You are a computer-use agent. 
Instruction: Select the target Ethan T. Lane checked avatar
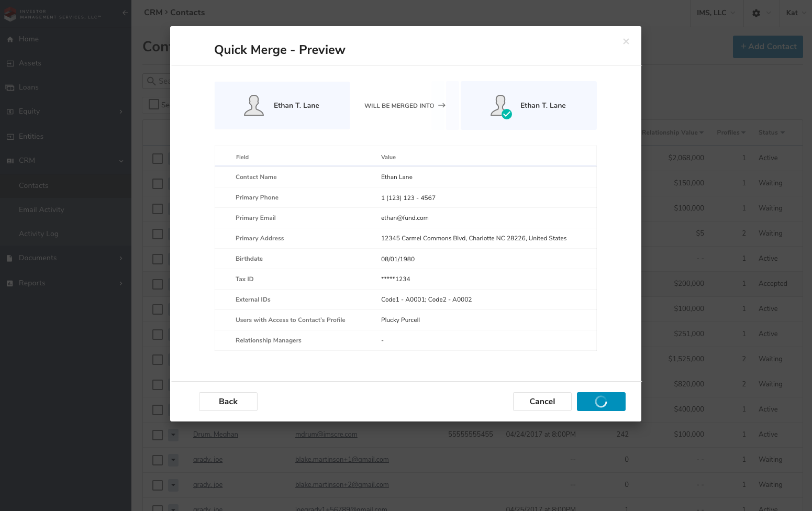pos(501,106)
